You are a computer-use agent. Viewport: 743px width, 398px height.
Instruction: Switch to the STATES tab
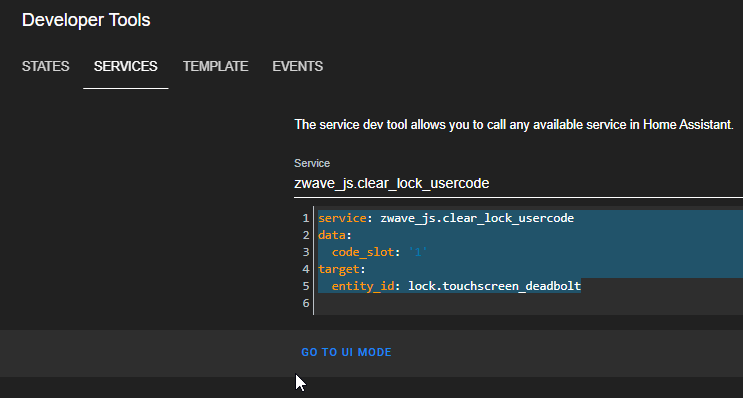coord(45,66)
